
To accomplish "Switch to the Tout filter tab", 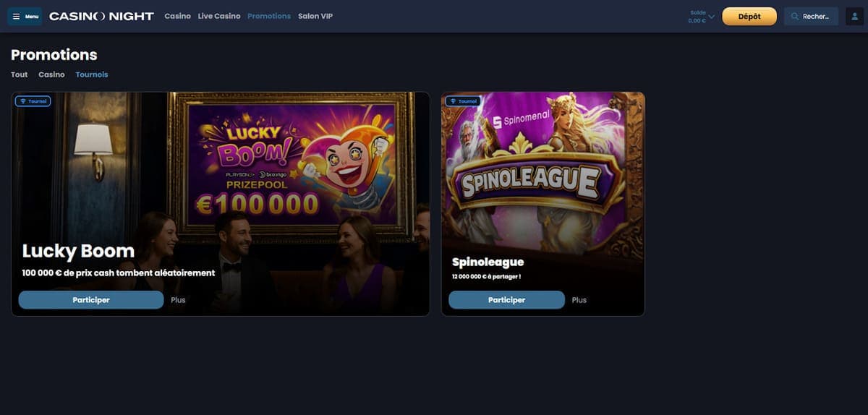I will point(20,74).
